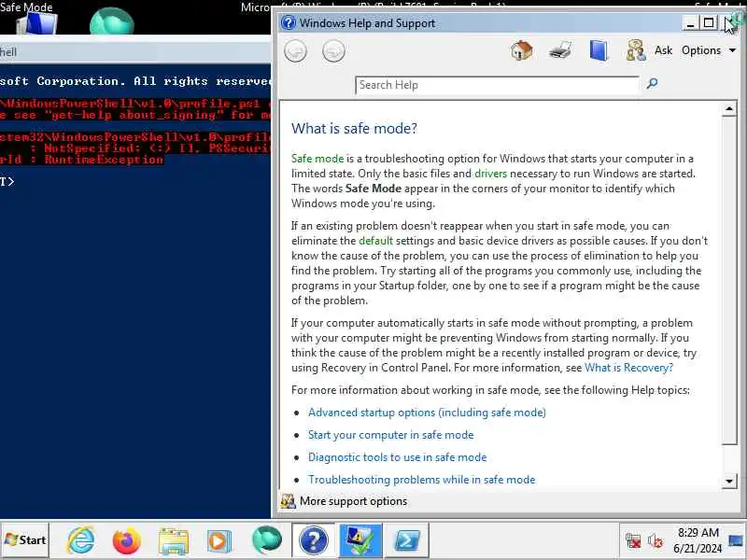Maximize the Help and Support window
The height and width of the screenshot is (560, 747).
click(x=709, y=22)
